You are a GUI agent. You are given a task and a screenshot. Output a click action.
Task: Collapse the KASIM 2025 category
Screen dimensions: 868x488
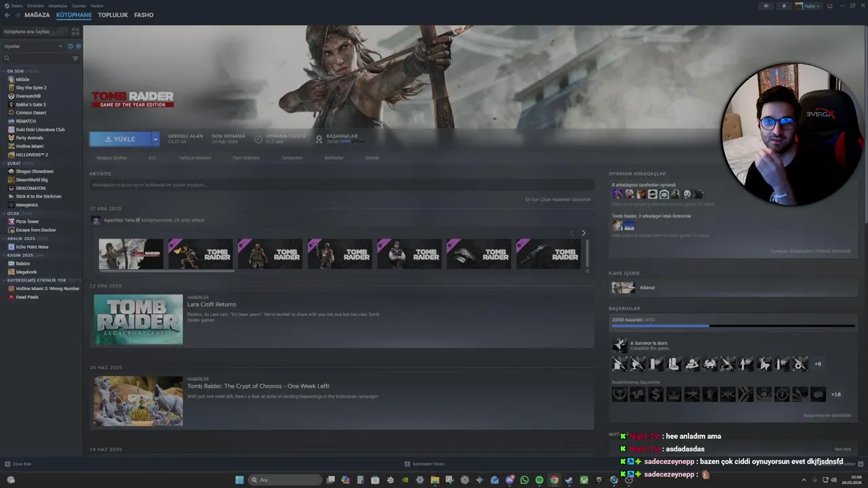pyautogui.click(x=4, y=255)
